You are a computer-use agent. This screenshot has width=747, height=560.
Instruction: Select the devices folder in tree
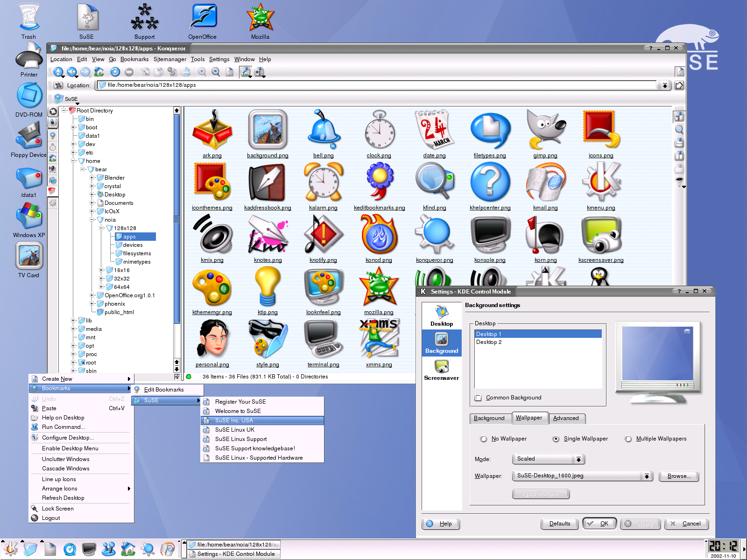(x=133, y=245)
